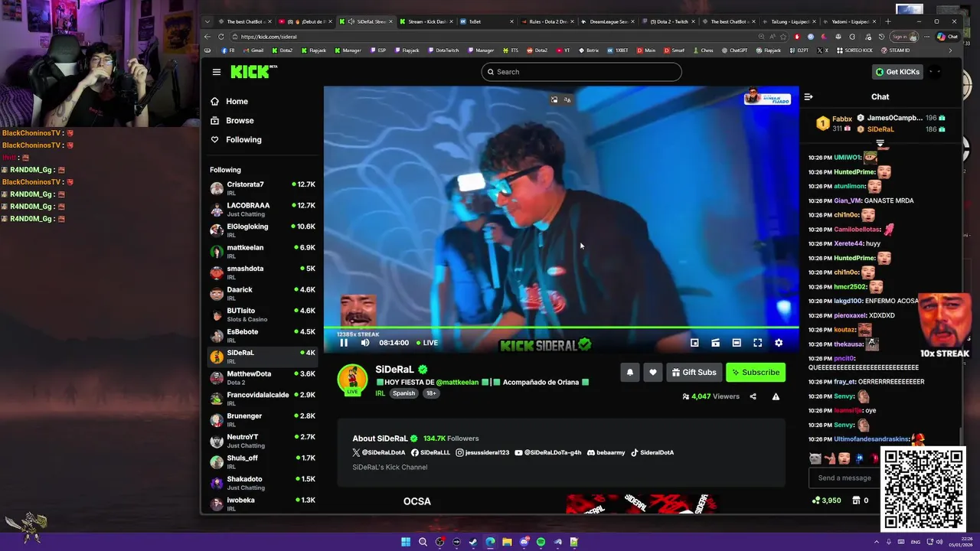Image resolution: width=980 pixels, height=551 pixels.
Task: Pause the stream video
Action: pos(344,343)
